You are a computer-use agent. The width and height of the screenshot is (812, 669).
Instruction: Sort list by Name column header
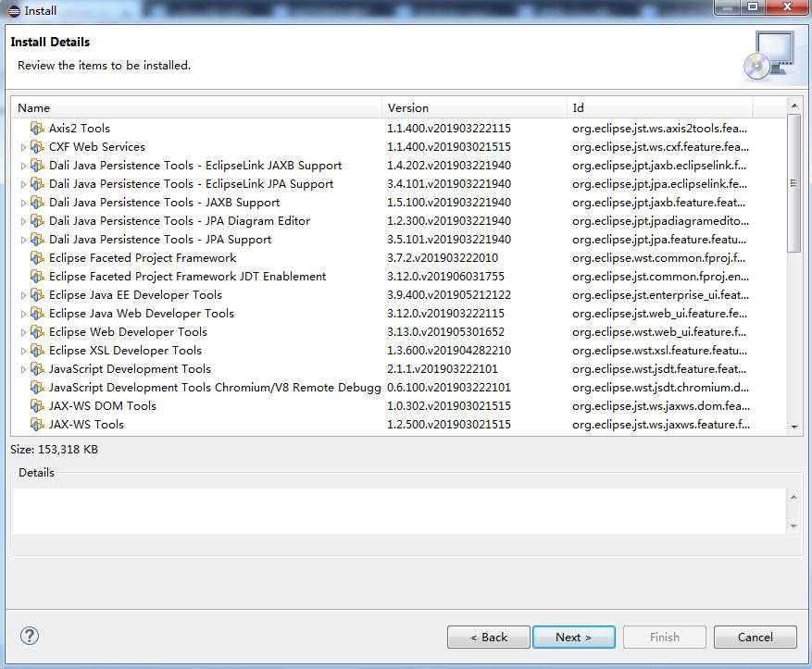197,107
